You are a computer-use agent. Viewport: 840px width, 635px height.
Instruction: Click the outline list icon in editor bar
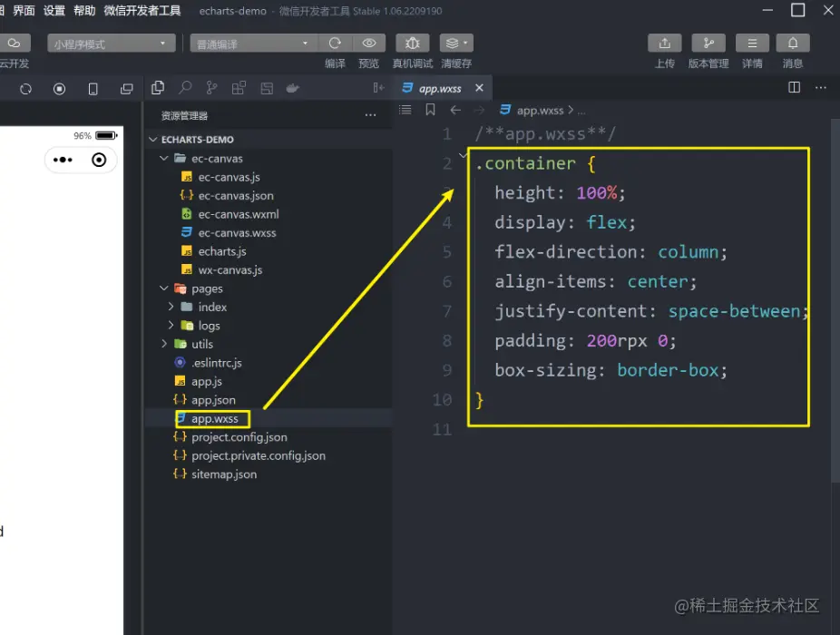tap(405, 110)
